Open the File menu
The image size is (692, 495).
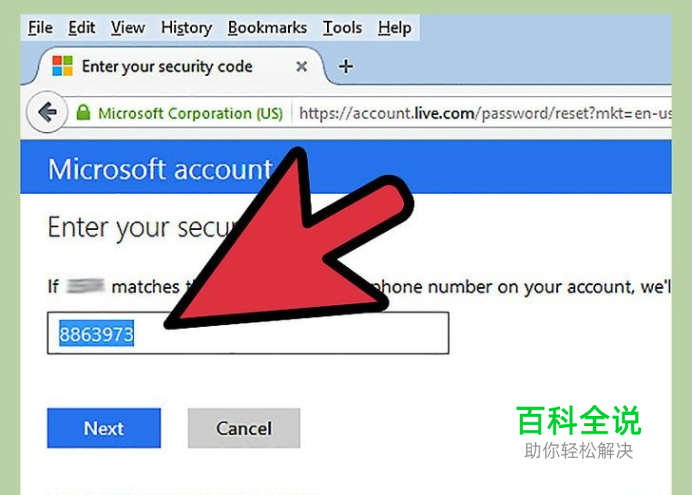pyautogui.click(x=40, y=28)
